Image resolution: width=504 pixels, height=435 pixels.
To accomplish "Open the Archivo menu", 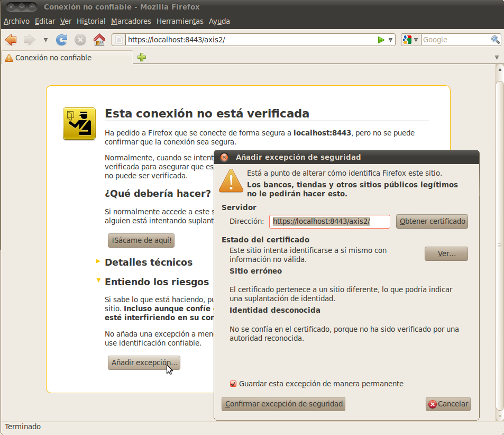I will coord(17,21).
